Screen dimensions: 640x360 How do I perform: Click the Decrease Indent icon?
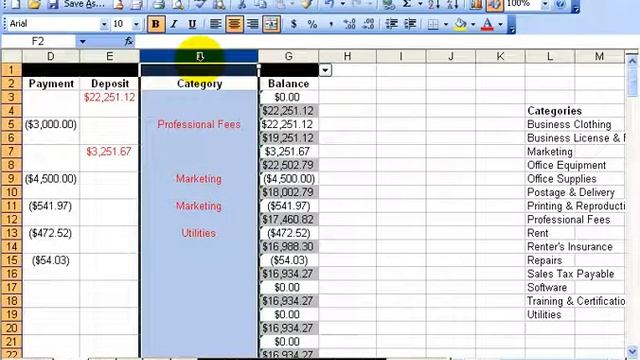coord(391,24)
